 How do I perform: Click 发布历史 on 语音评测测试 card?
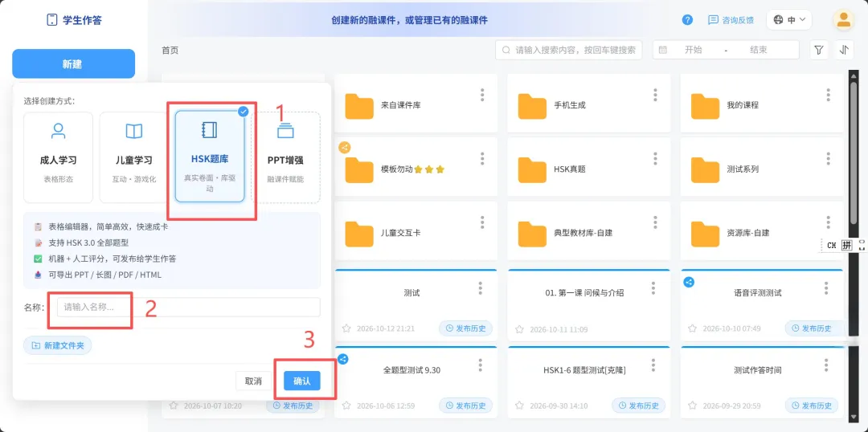point(811,328)
